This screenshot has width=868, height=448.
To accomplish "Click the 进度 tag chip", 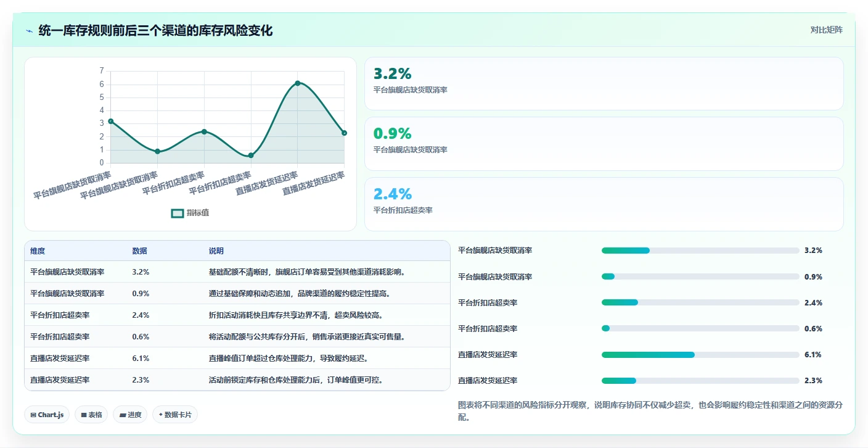I will 131,415.
